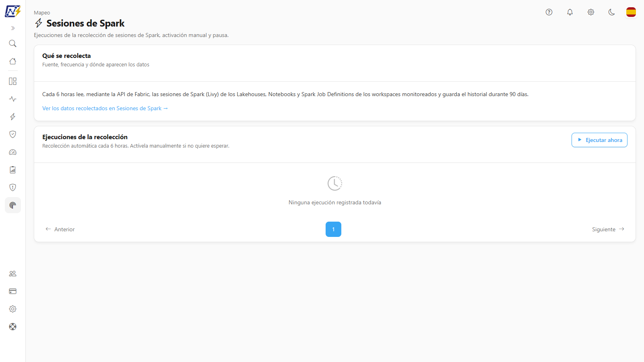The width and height of the screenshot is (644, 362).
Task: Click the Ejecutar ahora button
Action: 599,140
